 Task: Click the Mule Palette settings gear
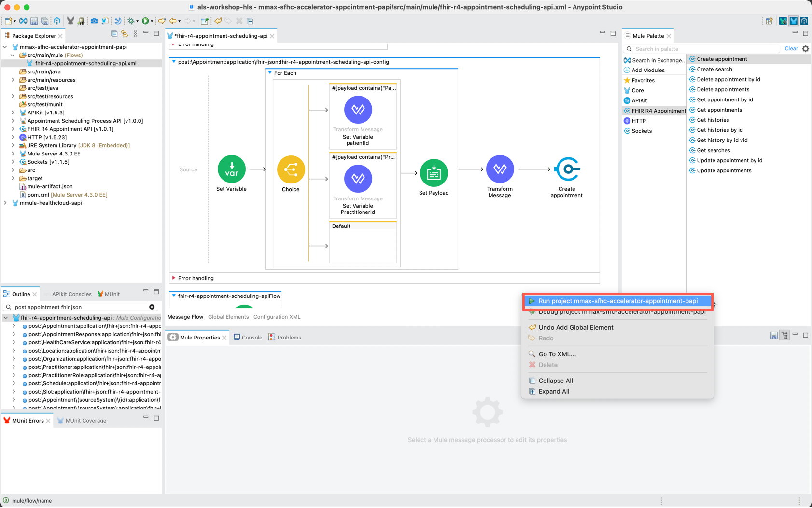click(805, 49)
